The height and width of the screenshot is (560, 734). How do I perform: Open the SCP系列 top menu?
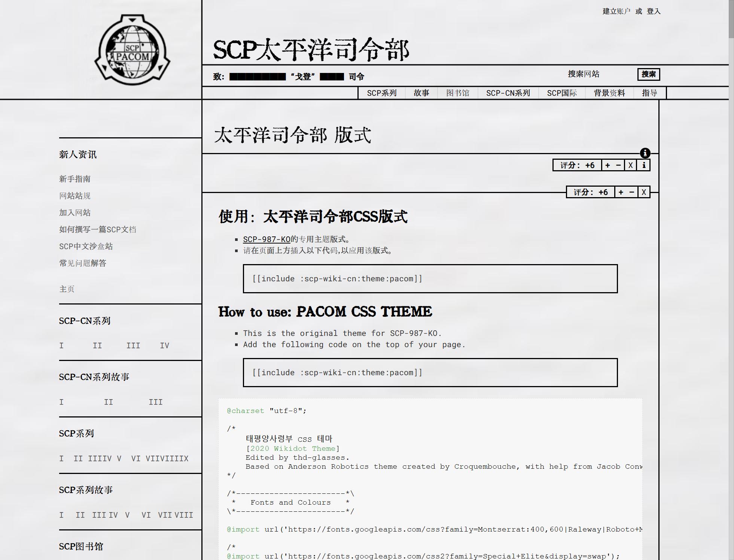[381, 93]
